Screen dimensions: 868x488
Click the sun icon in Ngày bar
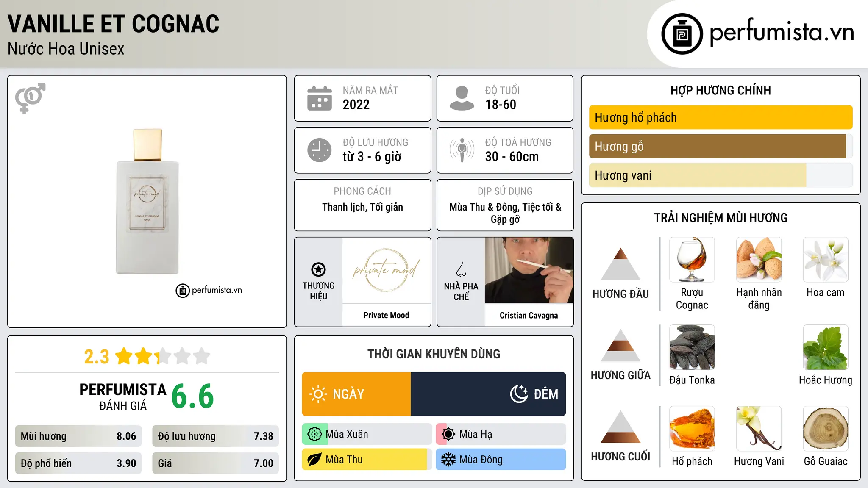click(318, 394)
